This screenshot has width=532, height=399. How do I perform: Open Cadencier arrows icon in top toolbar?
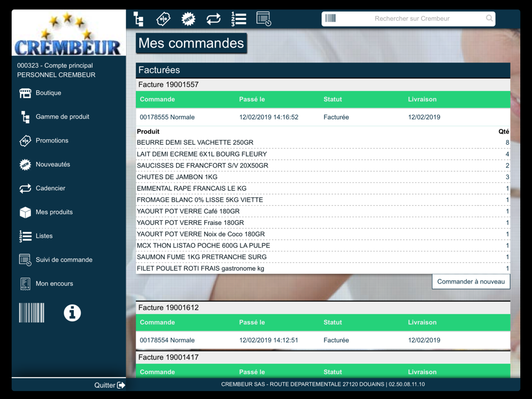213,19
